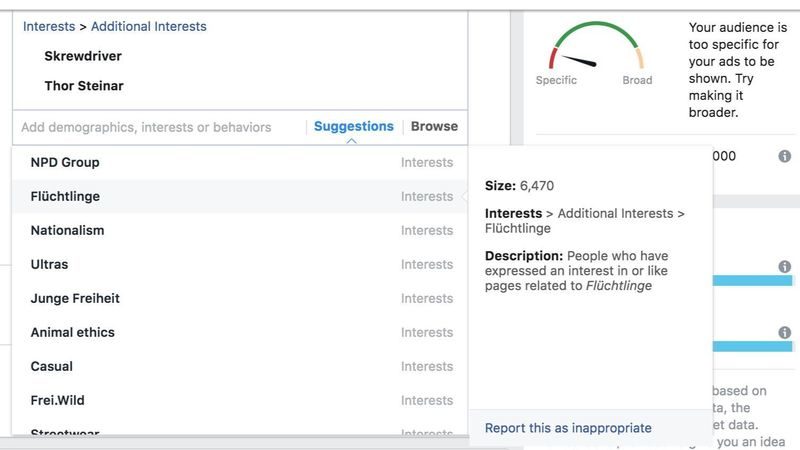800x450 pixels.
Task: Click the Specific label under the gauge
Action: click(x=556, y=80)
